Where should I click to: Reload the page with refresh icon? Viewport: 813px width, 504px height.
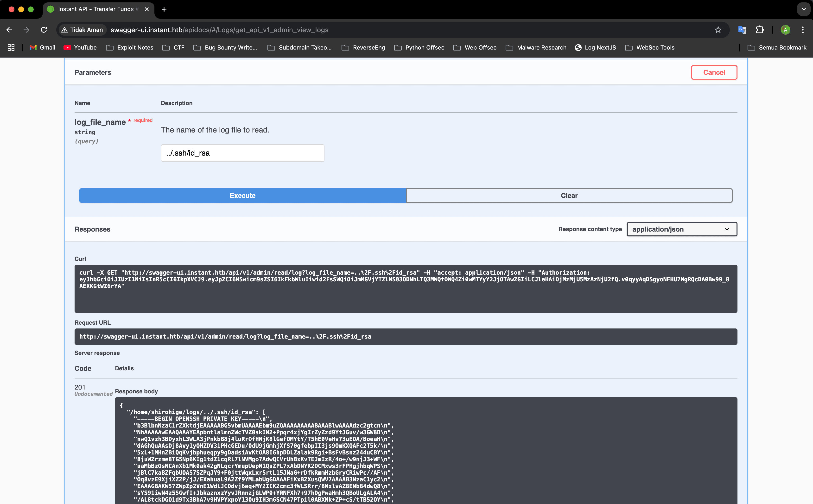point(44,30)
